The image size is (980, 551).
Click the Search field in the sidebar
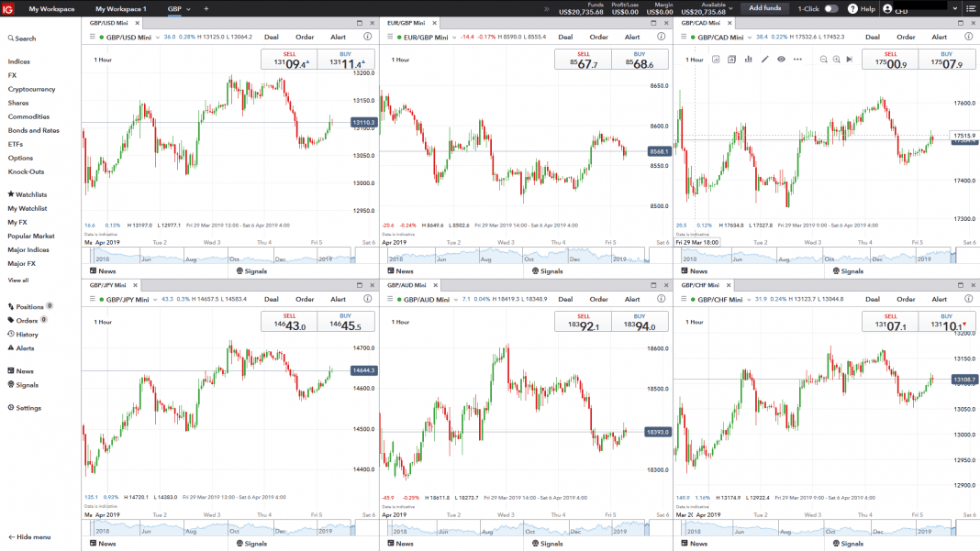(x=25, y=39)
